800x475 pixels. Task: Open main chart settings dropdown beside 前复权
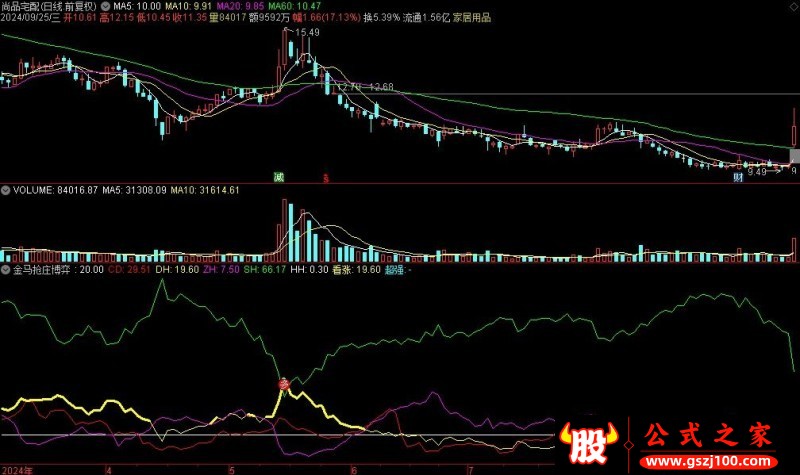[x=105, y=6]
